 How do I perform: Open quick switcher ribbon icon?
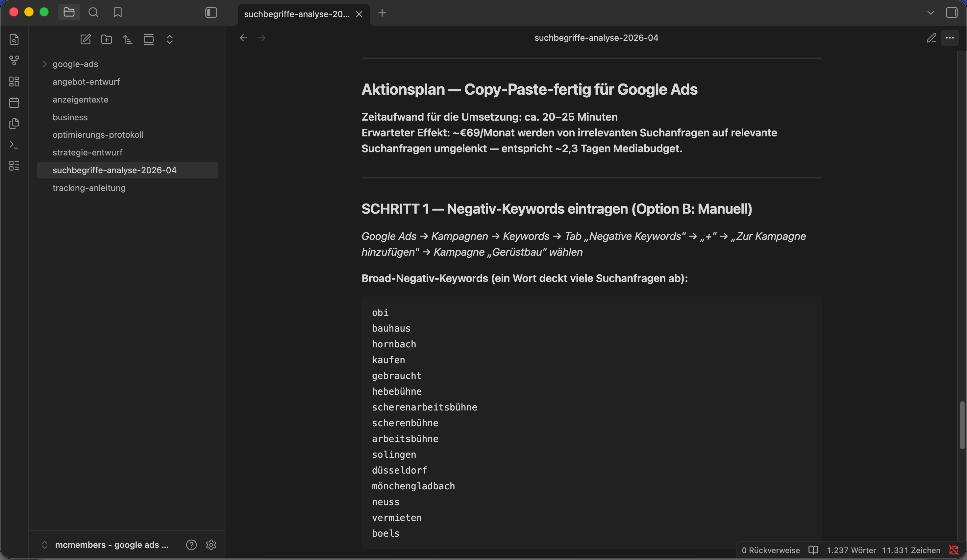(14, 39)
